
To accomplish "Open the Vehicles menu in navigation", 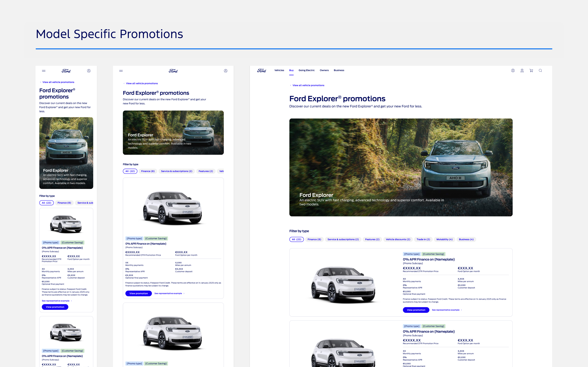I will click(x=279, y=70).
